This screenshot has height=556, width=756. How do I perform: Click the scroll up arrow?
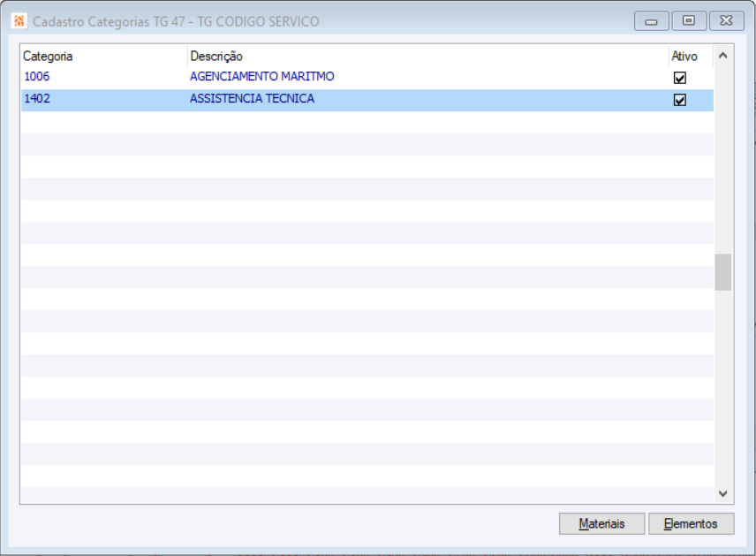[x=723, y=56]
